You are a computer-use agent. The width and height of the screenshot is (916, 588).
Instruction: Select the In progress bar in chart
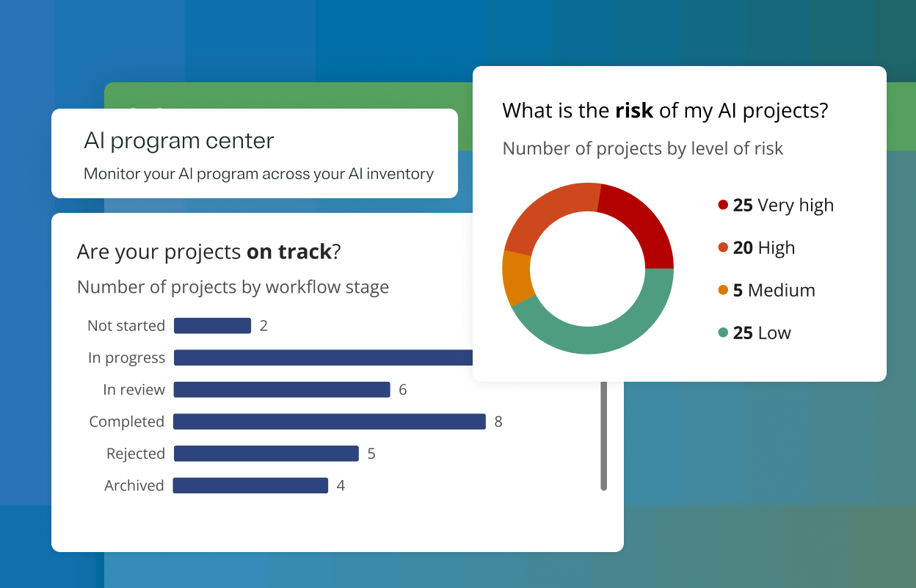[x=323, y=357]
